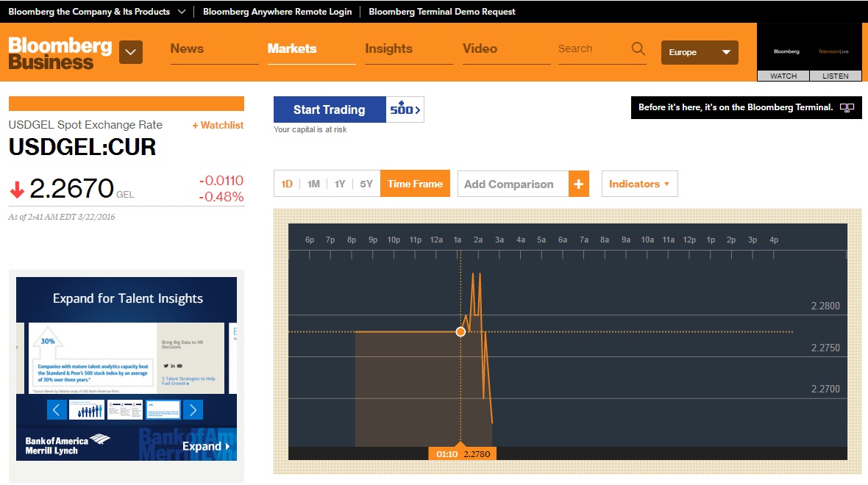868x485 pixels.
Task: Click the terminal monitors icon
Action: pos(847,108)
